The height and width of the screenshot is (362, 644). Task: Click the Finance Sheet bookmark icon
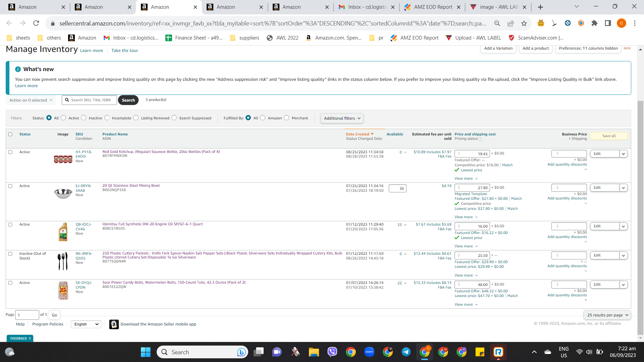click(x=169, y=38)
